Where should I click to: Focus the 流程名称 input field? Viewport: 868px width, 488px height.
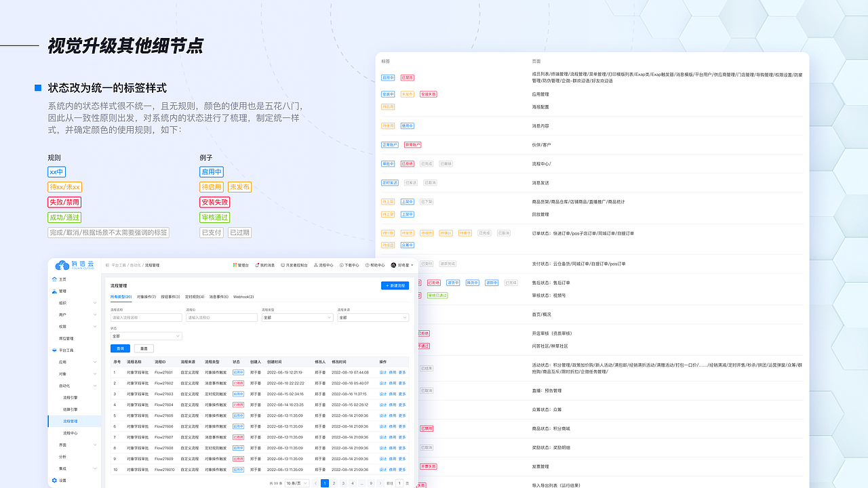pyautogui.click(x=146, y=317)
